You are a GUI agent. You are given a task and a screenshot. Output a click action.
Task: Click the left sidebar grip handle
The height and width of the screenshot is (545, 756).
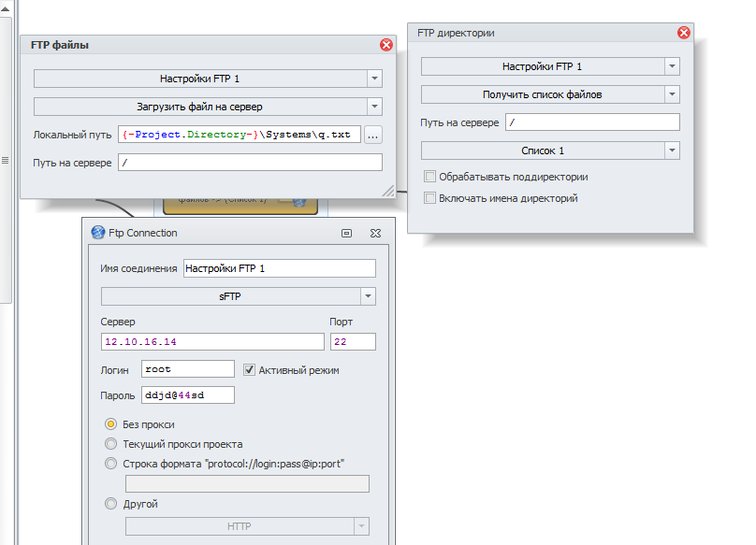[x=5, y=161]
